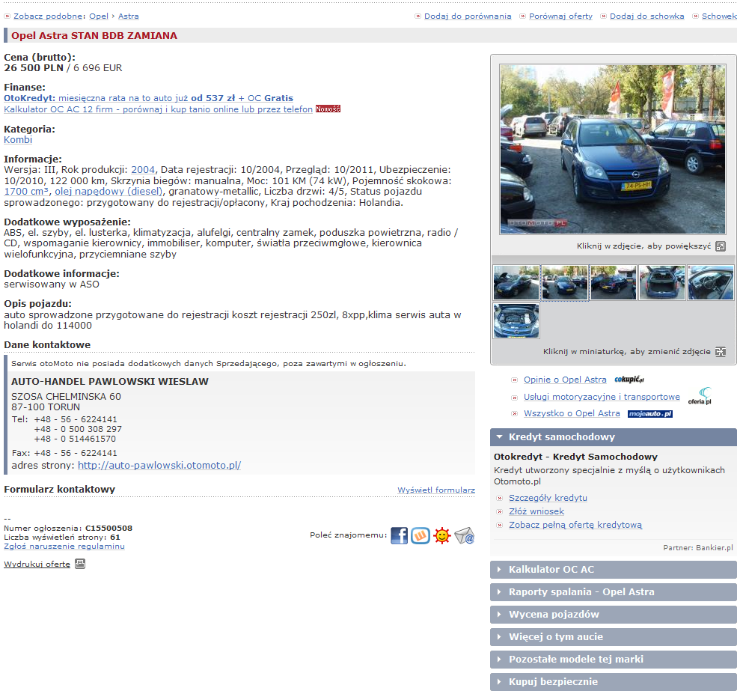Open the mojeauto.pl logo
The width and height of the screenshot is (743, 700).
click(x=650, y=414)
